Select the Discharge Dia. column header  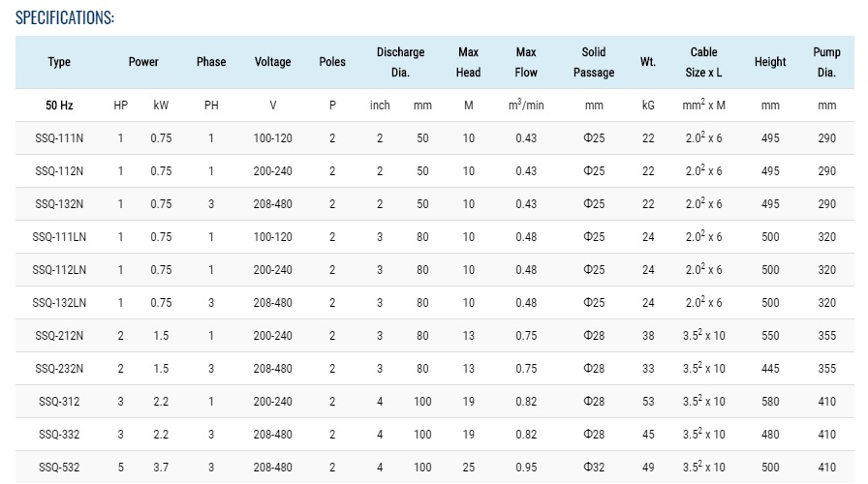pos(400,62)
